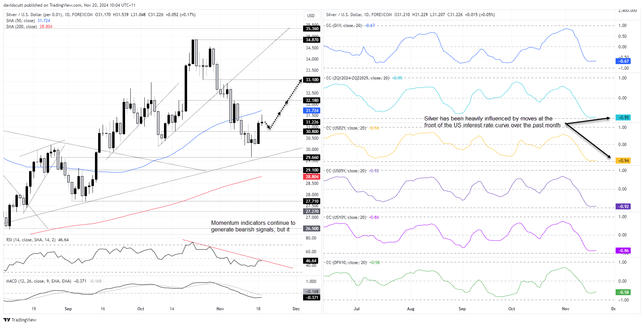
Task: Click the RSI (14, close, SMA, 14, 2) legend
Action: click(37, 240)
